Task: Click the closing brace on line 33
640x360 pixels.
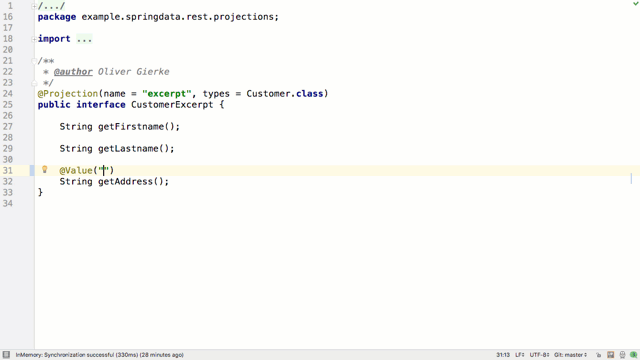Action: 40,193
